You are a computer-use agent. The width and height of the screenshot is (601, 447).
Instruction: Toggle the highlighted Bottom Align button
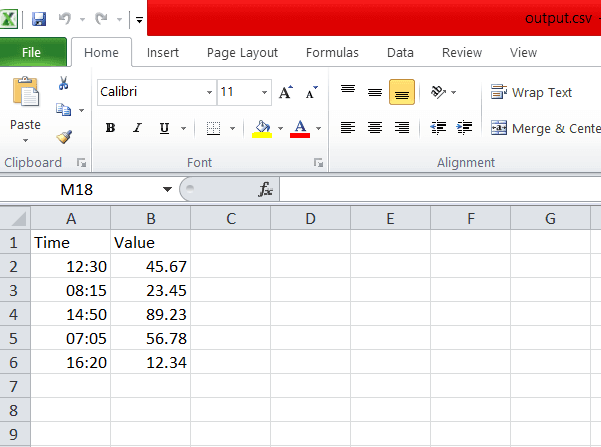coord(402,92)
